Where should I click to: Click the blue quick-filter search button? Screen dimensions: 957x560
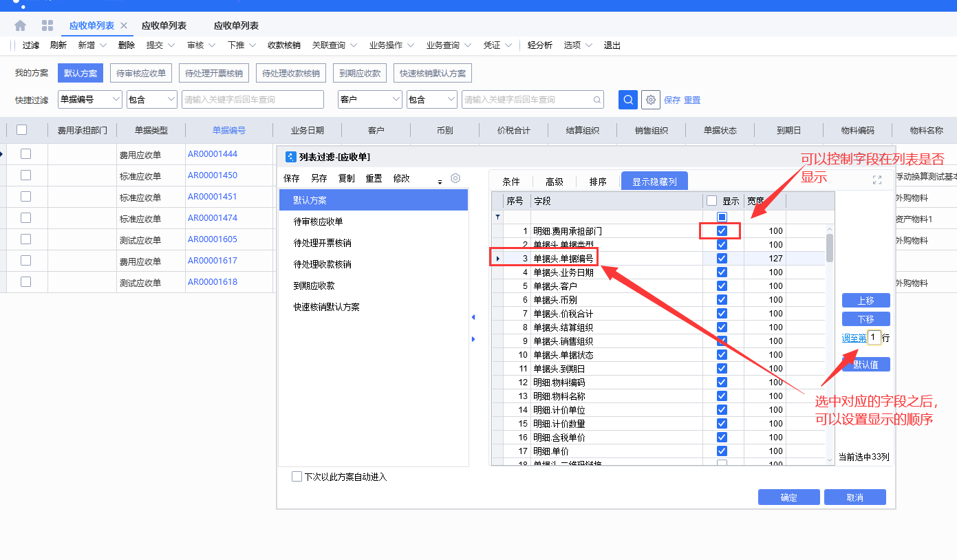(x=627, y=100)
